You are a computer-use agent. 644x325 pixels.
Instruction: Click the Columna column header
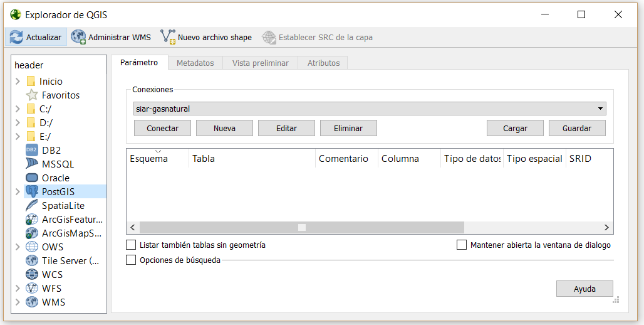coord(410,158)
